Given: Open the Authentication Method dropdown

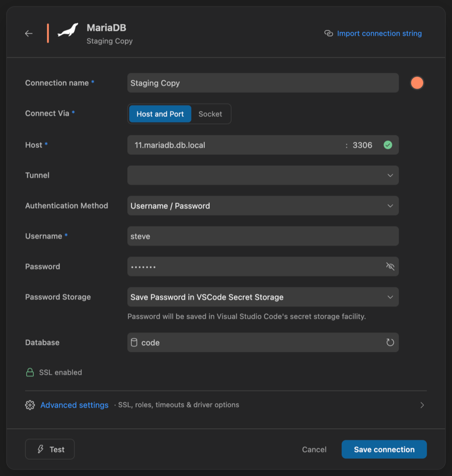Looking at the screenshot, I should (x=263, y=205).
